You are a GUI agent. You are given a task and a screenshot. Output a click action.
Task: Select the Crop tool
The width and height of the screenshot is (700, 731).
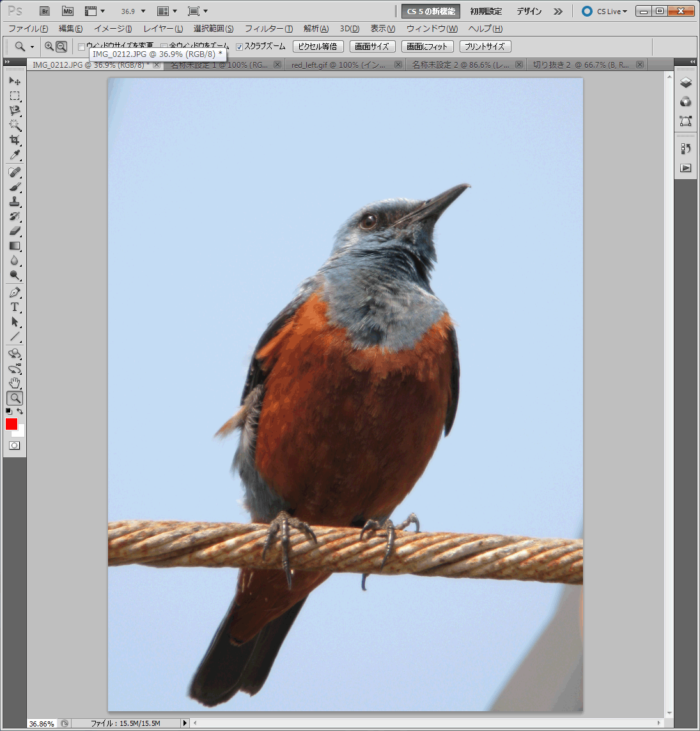tap(15, 140)
